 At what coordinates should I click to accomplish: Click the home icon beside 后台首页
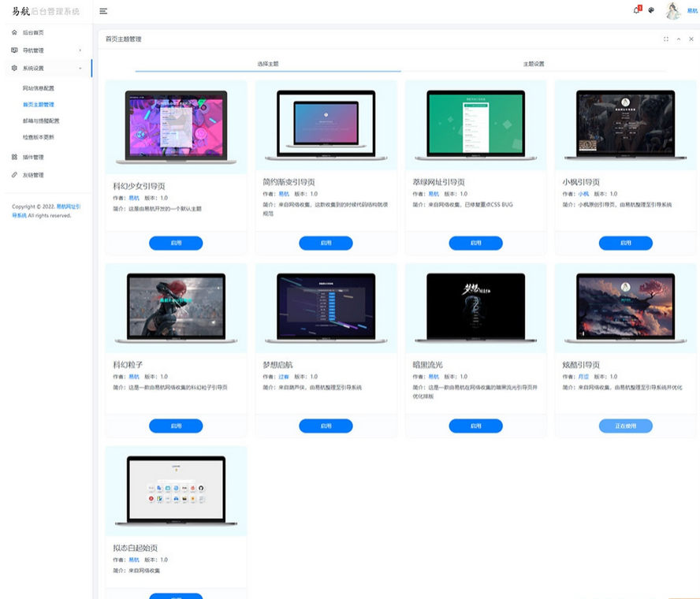(x=14, y=32)
